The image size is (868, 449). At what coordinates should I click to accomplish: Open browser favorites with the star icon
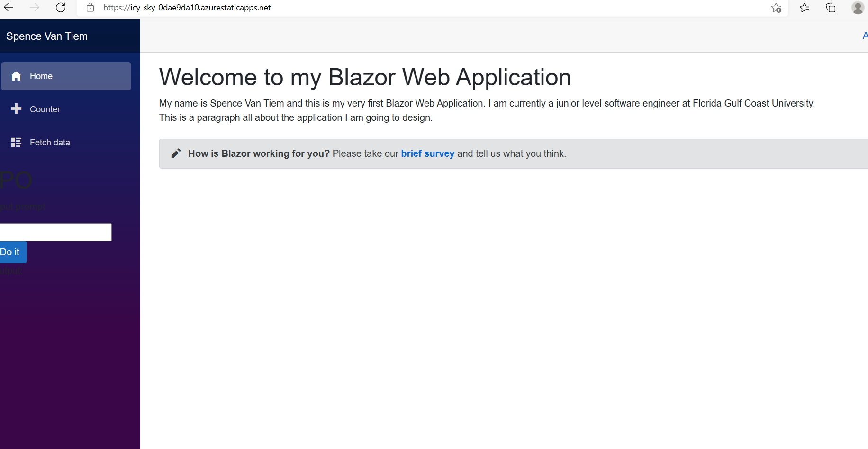804,8
